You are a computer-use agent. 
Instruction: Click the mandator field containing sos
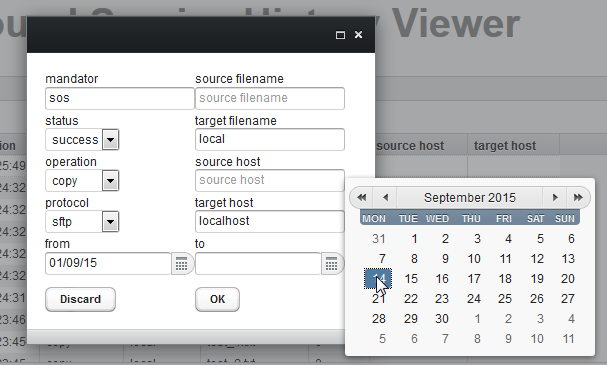point(120,98)
